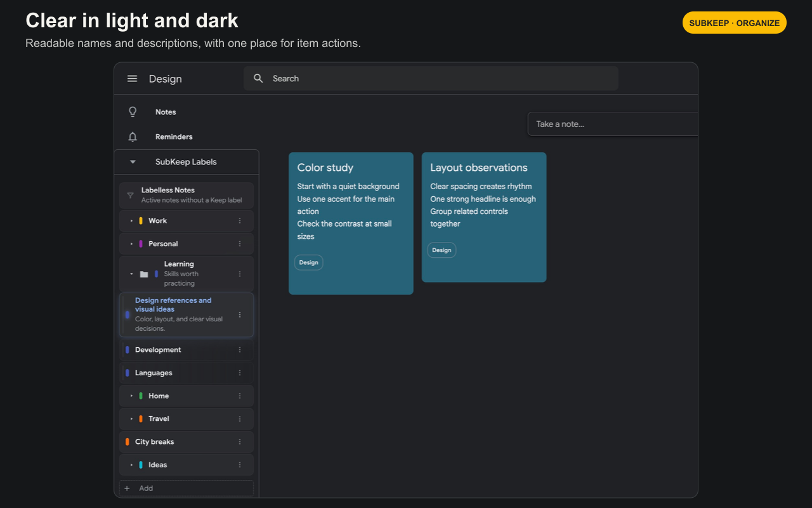812x508 pixels.
Task: Collapse the Learning label group
Action: pos(132,274)
